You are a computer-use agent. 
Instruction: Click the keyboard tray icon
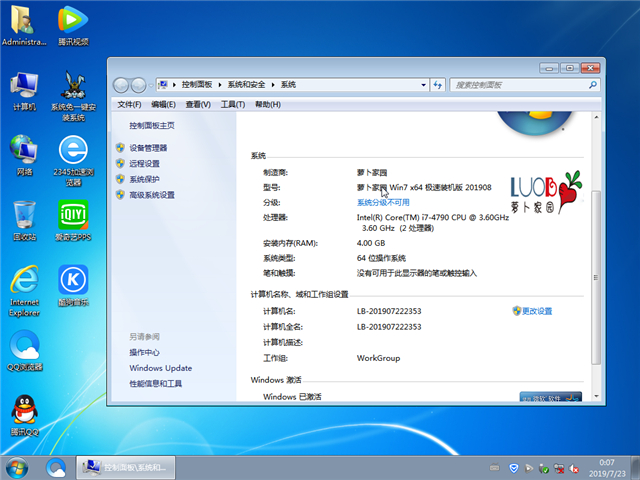coord(494,468)
